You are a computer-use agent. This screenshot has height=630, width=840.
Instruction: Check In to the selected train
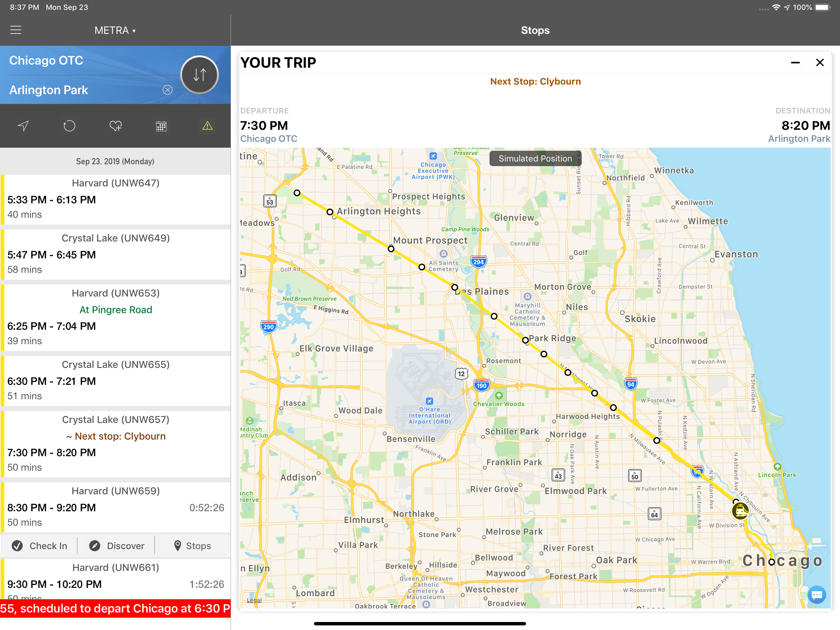39,546
